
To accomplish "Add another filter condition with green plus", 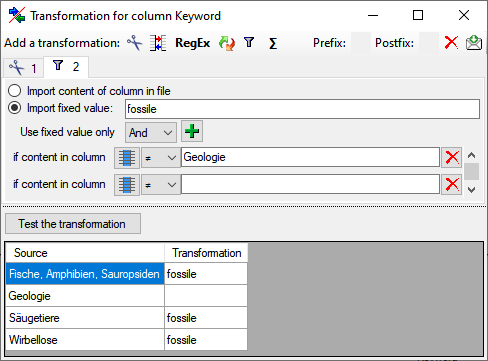I will click(192, 131).
